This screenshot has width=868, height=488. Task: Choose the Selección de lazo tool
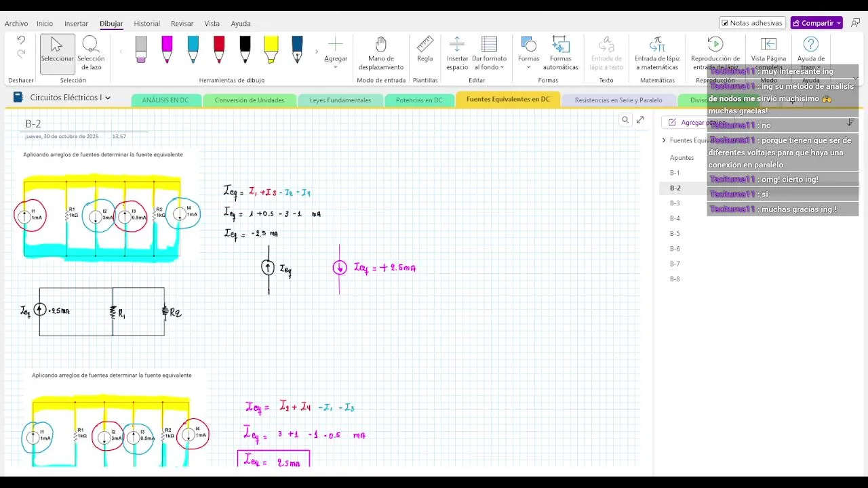pyautogui.click(x=91, y=53)
